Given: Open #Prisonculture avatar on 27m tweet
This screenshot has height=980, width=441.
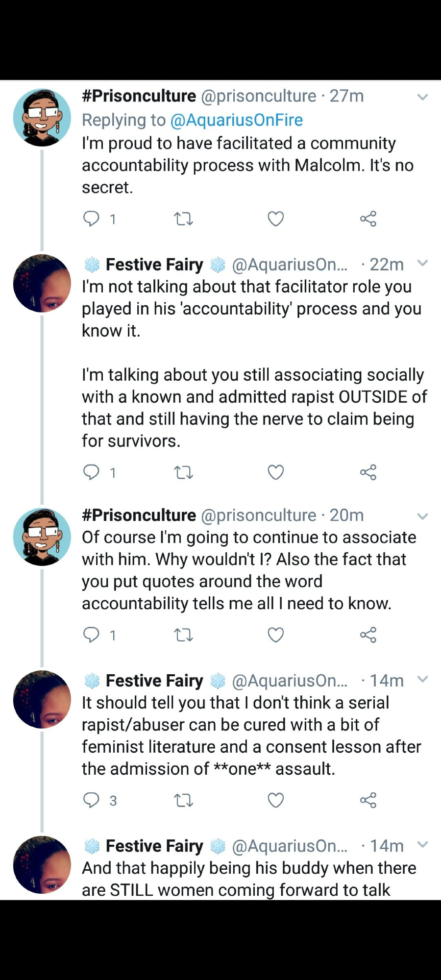Looking at the screenshot, I should [x=42, y=118].
